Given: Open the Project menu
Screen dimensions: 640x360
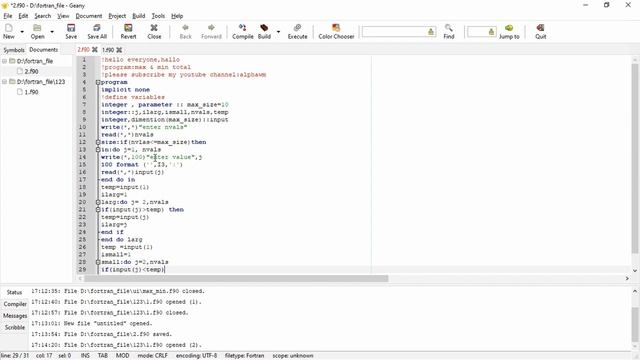Looking at the screenshot, I should pyautogui.click(x=117, y=16).
